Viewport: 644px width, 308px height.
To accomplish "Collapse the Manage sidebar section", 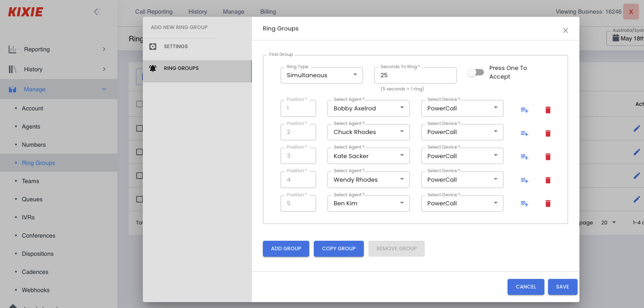I will [x=104, y=89].
